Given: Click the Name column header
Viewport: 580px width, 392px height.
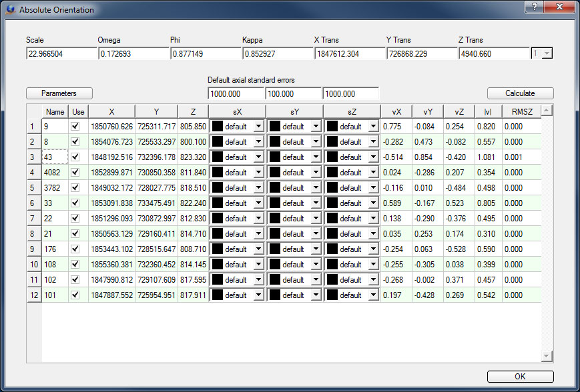Looking at the screenshot, I should click(55, 111).
